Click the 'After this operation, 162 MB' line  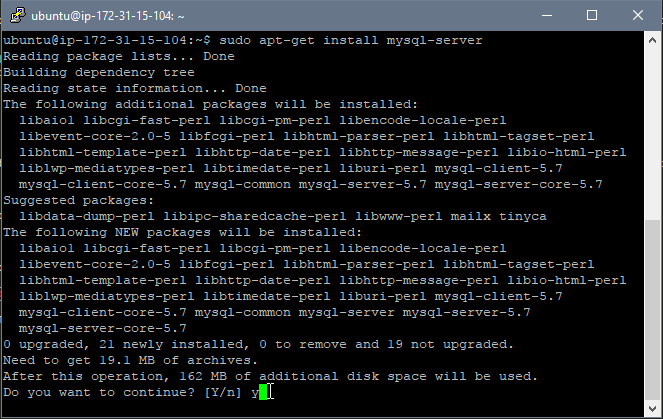[x=271, y=376]
